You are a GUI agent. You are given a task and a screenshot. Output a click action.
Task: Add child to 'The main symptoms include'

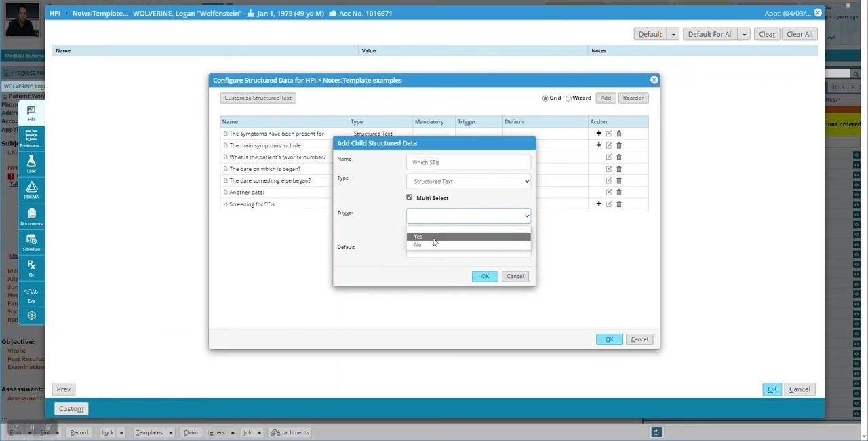[x=599, y=145]
